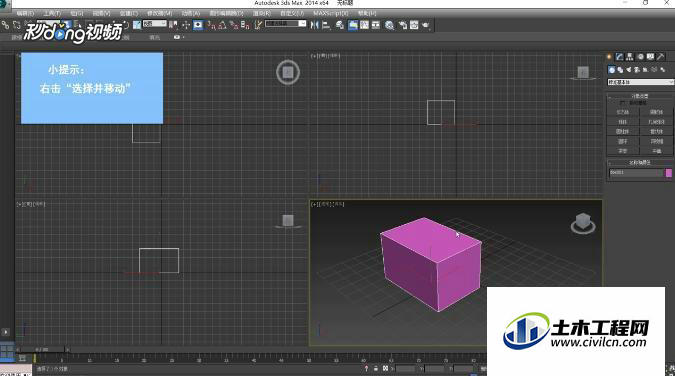Click the 几何球体 geosphere button

tap(656, 122)
